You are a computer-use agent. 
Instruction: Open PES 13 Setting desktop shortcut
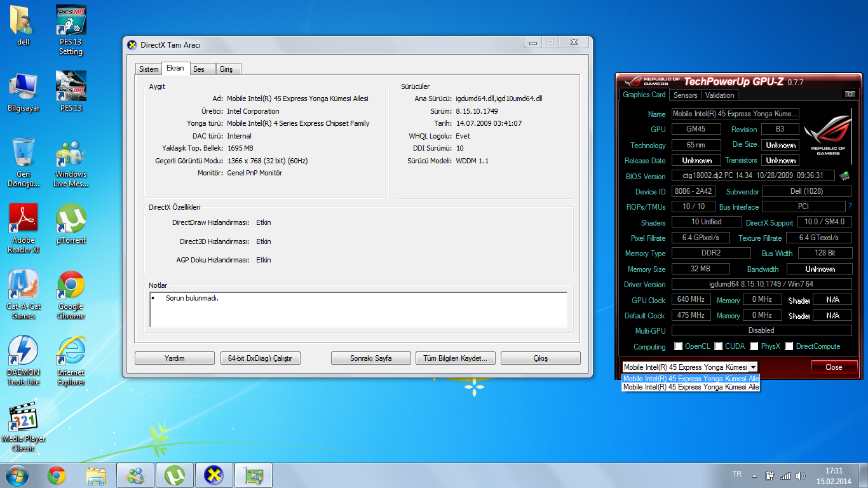point(71,30)
